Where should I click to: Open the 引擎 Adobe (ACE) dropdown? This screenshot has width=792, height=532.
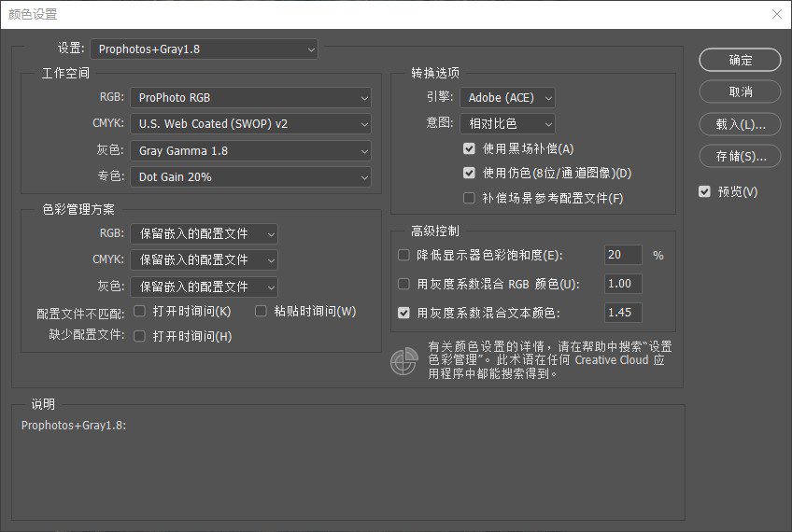(507, 97)
